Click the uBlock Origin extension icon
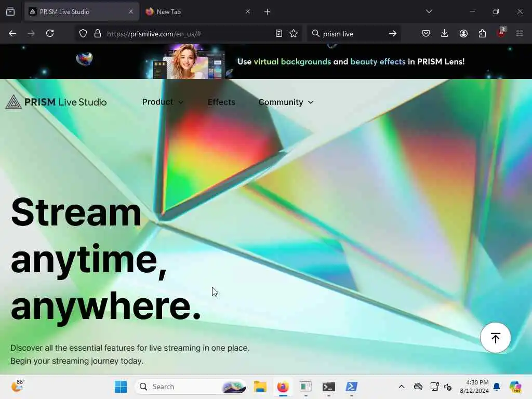Image resolution: width=532 pixels, height=399 pixels. (501, 33)
